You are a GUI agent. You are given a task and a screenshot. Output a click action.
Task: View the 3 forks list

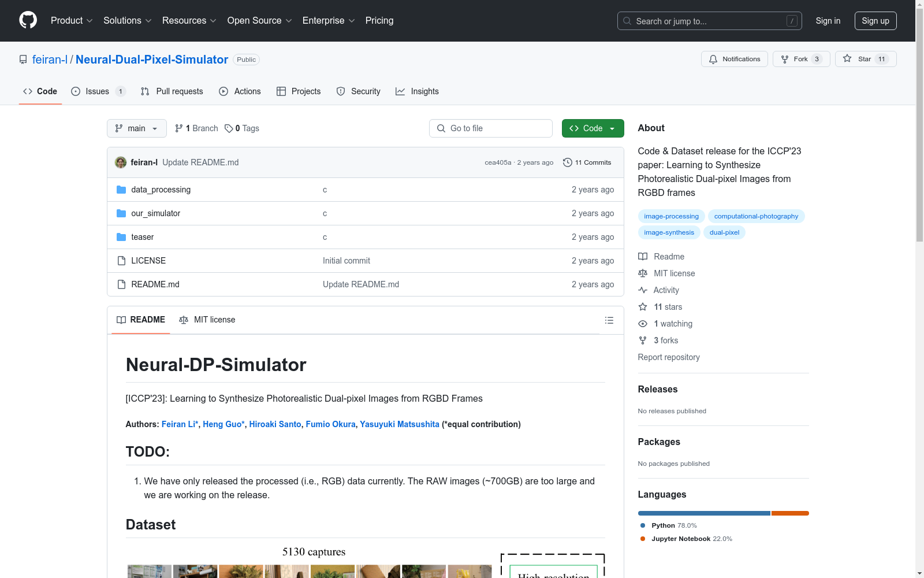click(x=658, y=340)
